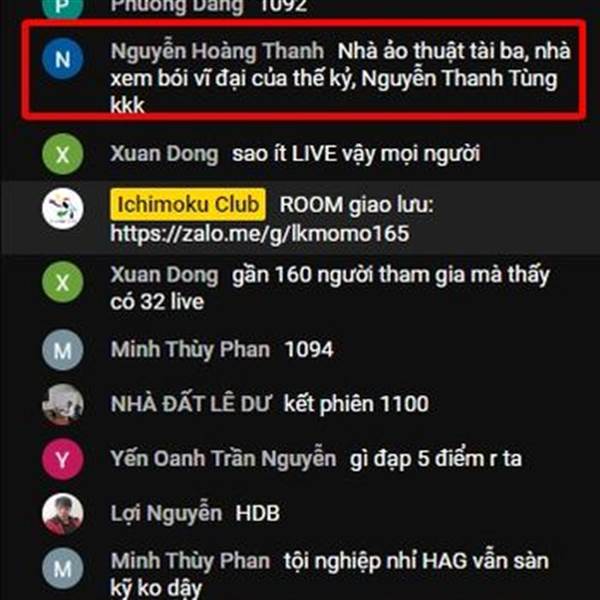The image size is (600, 600).
Task: Click Nguyễn Hoàng Thanh's blue N avatar
Action: pos(62,59)
